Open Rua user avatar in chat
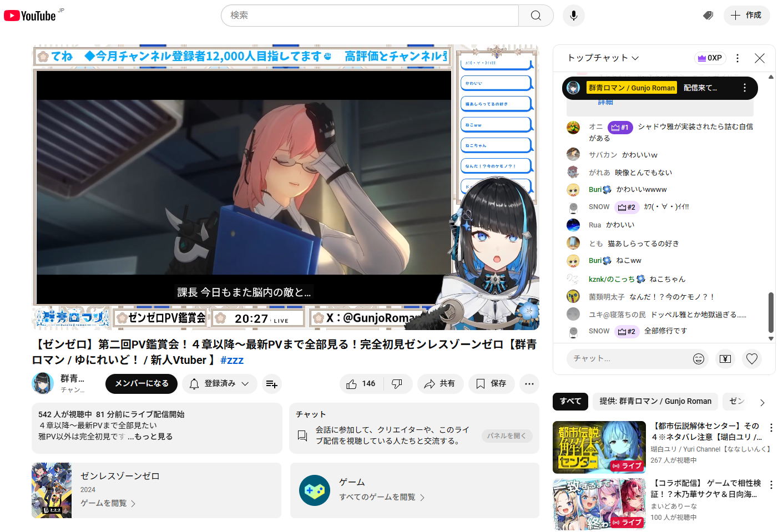The image size is (778, 532). pyautogui.click(x=573, y=225)
